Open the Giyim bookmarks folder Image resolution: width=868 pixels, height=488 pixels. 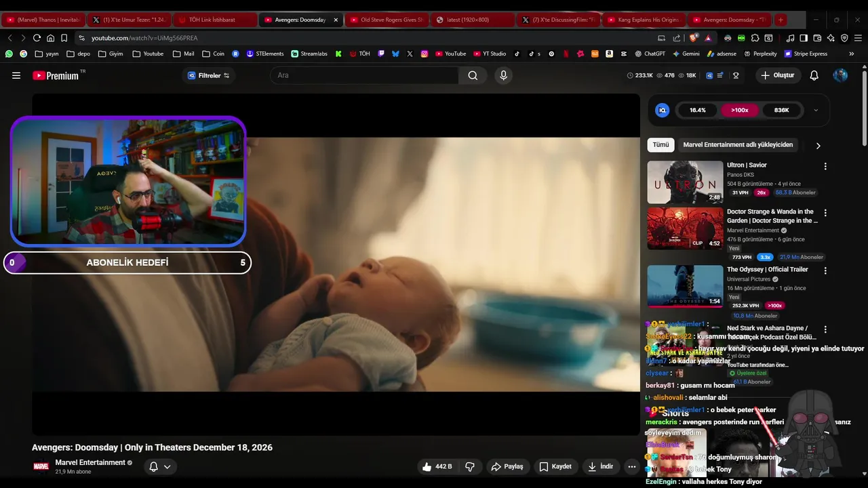pyautogui.click(x=111, y=54)
